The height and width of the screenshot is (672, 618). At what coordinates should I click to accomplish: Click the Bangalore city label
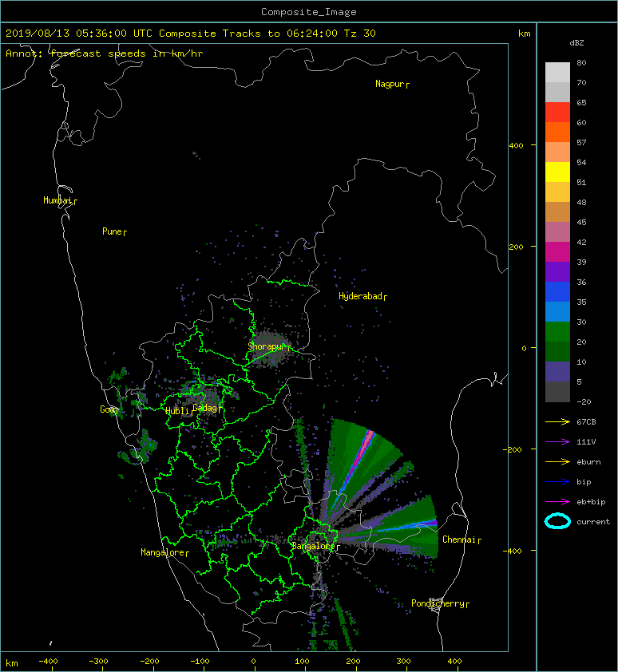tap(314, 546)
